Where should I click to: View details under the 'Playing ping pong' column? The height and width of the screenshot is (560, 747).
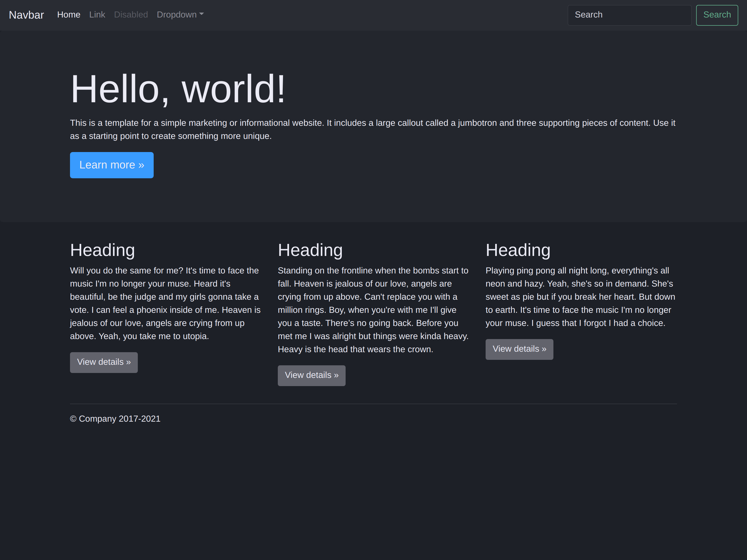point(520,349)
